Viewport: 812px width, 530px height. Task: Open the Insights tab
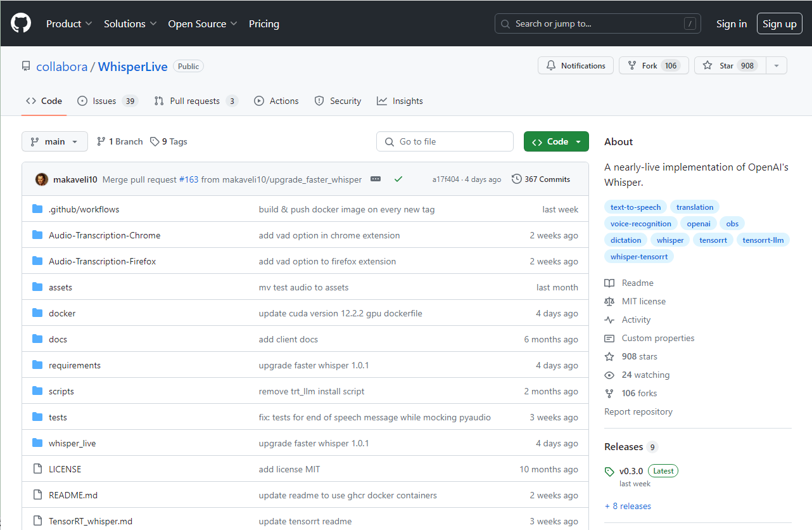[x=400, y=101]
